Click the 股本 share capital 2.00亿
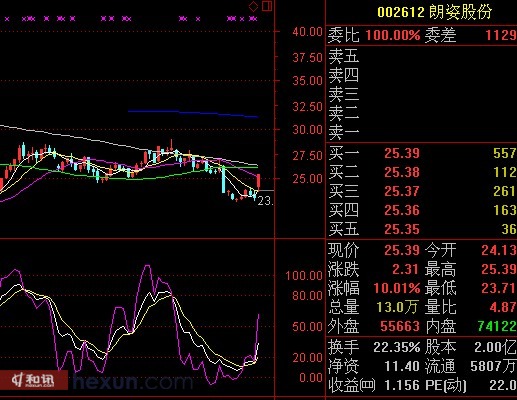The width and height of the screenshot is (517, 400). [x=495, y=347]
